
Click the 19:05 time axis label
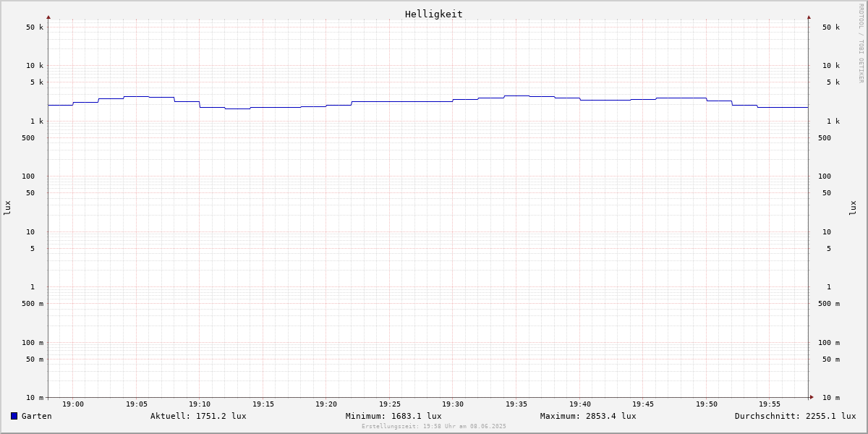coord(137,404)
